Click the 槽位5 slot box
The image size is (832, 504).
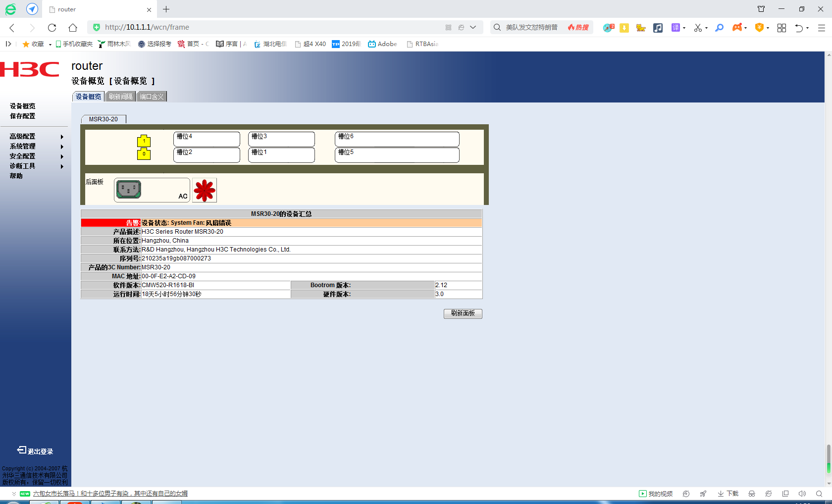397,155
